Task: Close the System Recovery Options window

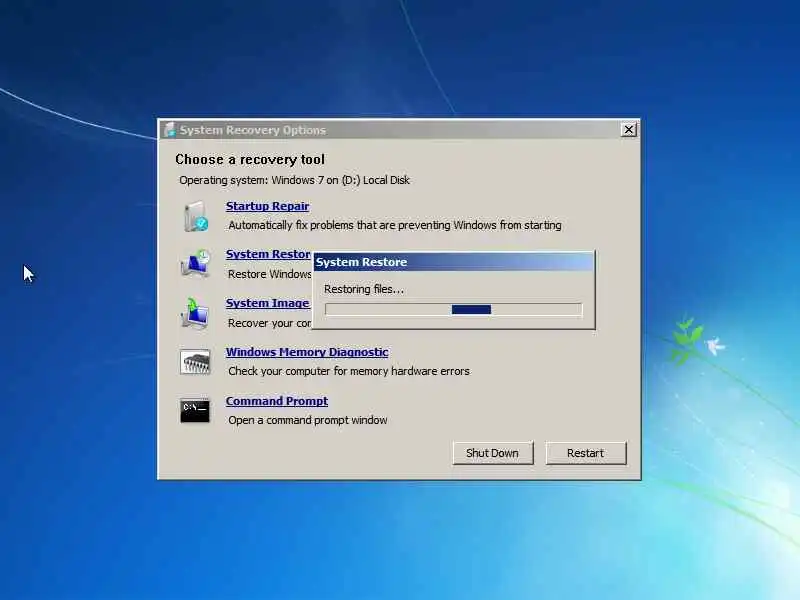Action: [629, 130]
